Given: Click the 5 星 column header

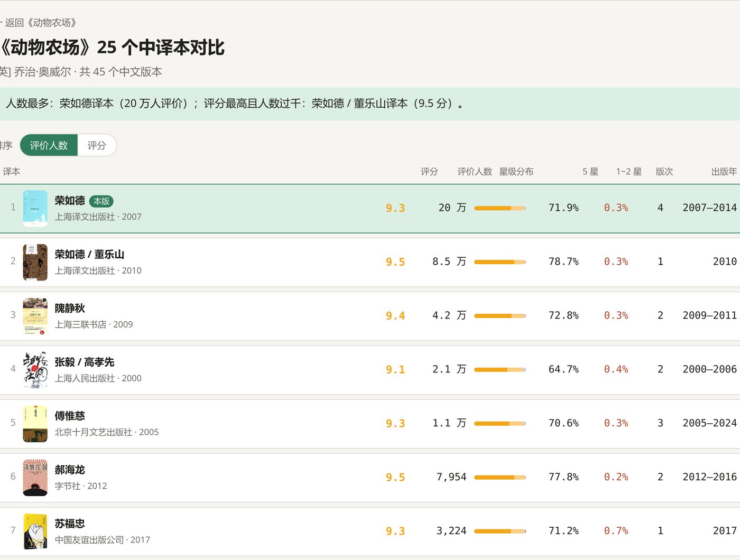Looking at the screenshot, I should (x=590, y=172).
